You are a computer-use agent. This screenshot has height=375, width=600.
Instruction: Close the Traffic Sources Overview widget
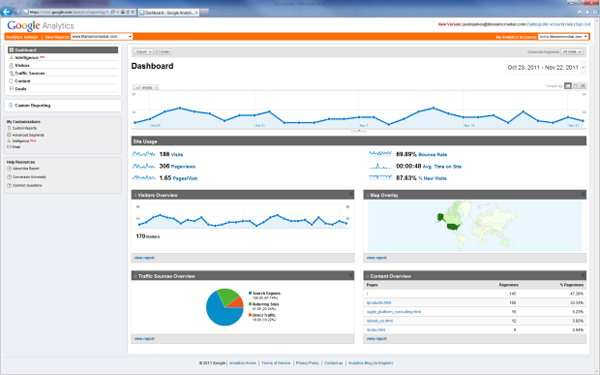click(351, 275)
